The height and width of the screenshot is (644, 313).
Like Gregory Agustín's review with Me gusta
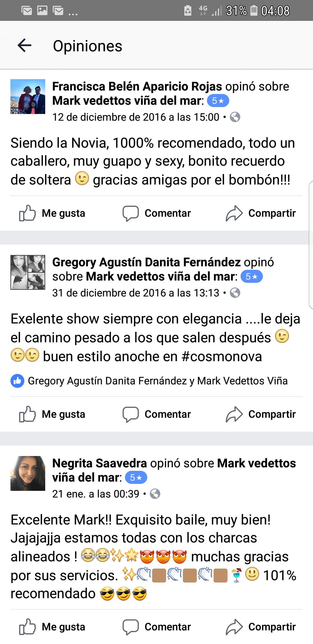(52, 414)
